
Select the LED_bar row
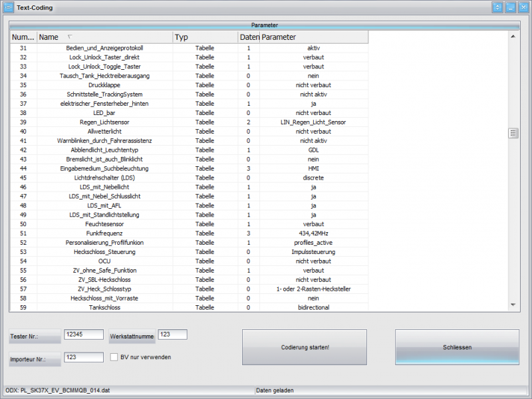[x=190, y=113]
